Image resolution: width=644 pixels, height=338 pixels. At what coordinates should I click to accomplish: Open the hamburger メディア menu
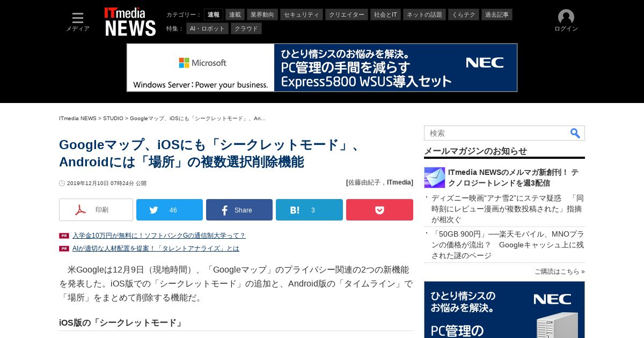(78, 22)
